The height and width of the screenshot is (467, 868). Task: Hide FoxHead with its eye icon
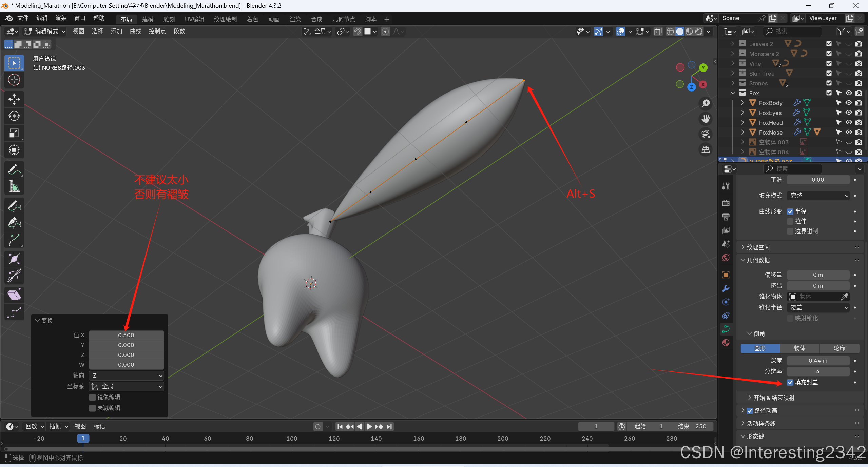tap(849, 122)
